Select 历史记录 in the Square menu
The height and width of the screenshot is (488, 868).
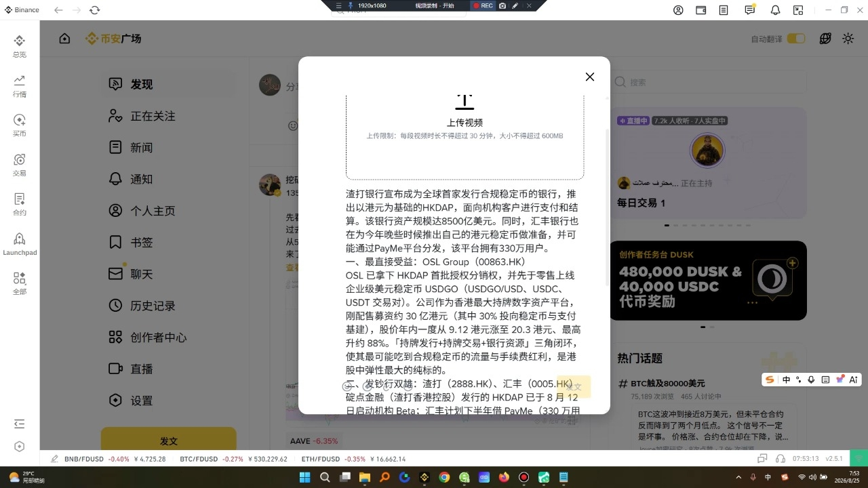[x=169, y=306]
